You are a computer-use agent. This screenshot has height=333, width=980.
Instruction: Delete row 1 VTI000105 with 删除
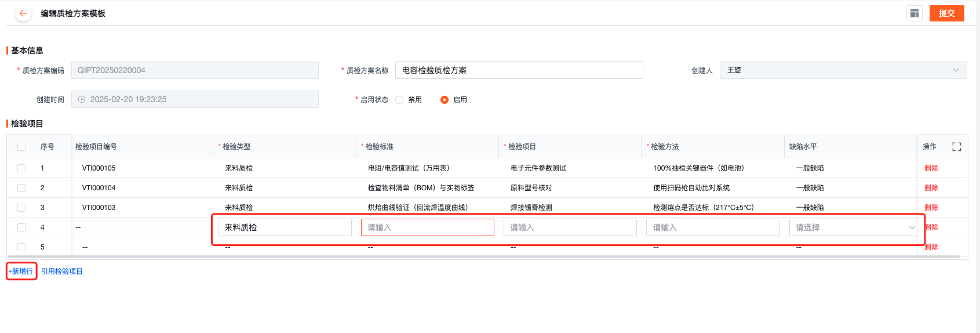(931, 168)
